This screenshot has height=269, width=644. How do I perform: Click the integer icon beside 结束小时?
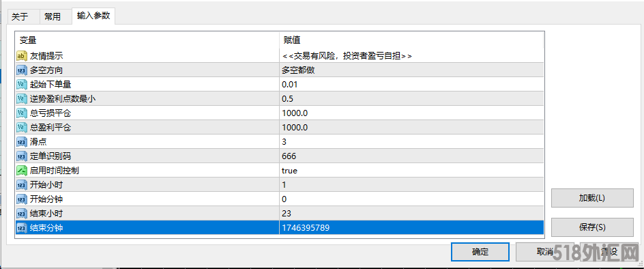pyautogui.click(x=22, y=214)
